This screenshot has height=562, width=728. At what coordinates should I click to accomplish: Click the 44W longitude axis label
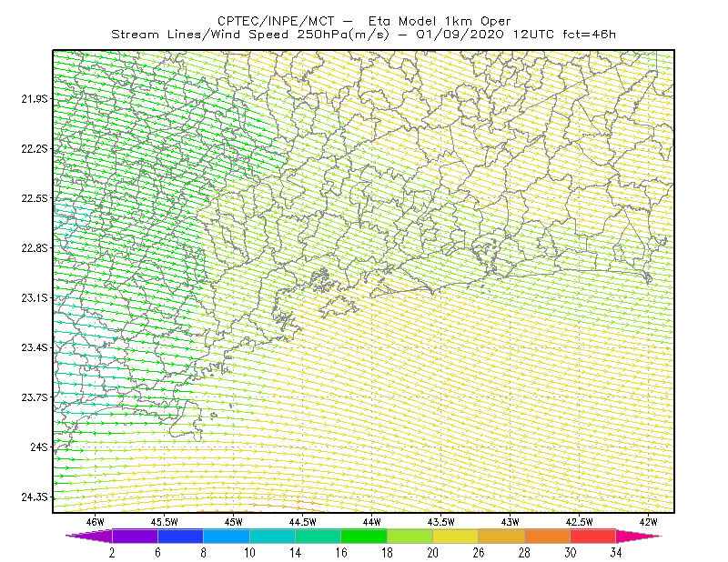click(372, 522)
